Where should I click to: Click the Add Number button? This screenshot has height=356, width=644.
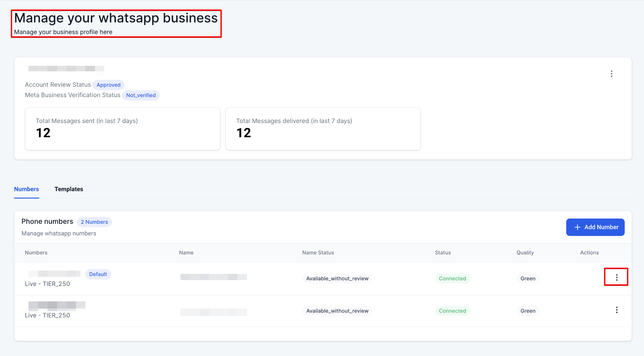tap(595, 227)
